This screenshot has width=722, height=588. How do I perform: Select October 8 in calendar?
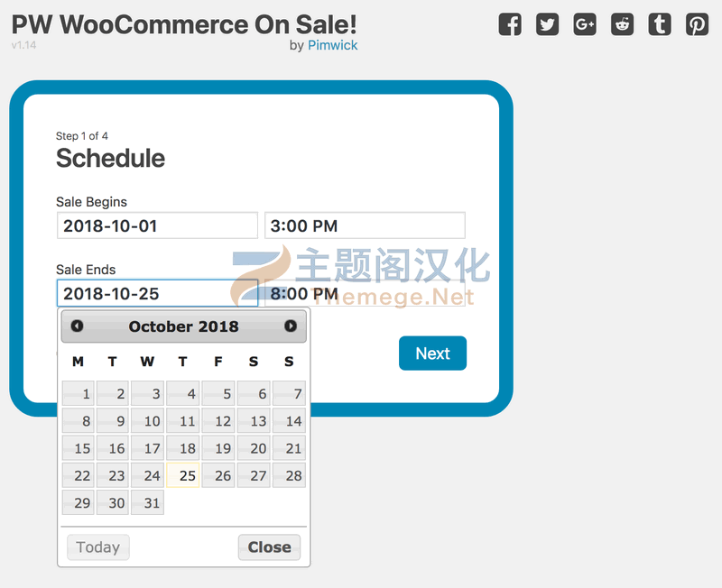[x=79, y=420]
